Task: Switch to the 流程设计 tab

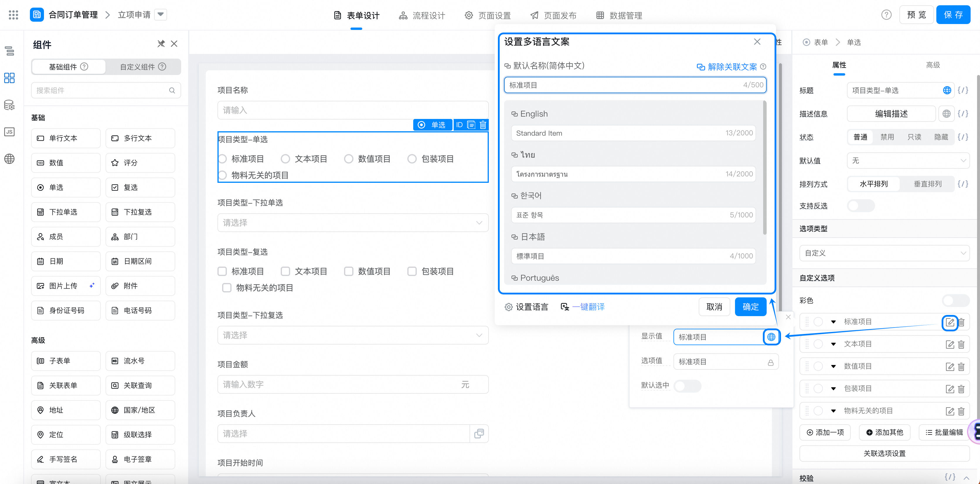Action: (422, 15)
